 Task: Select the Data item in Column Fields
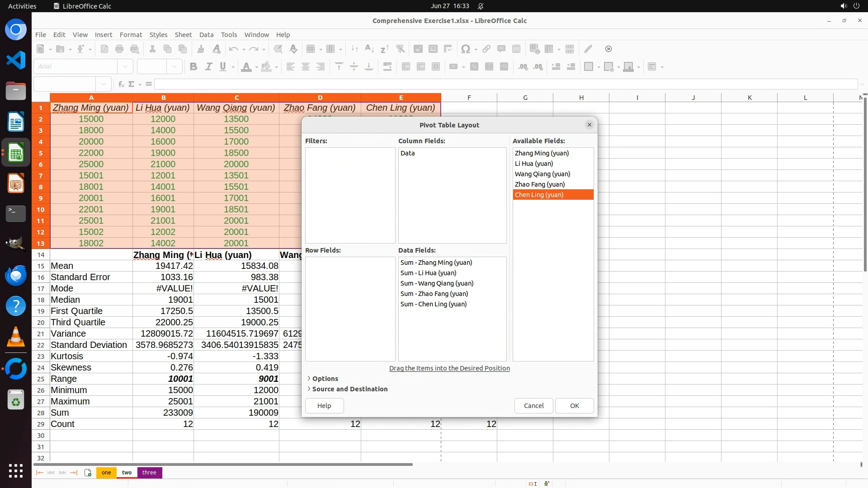pos(407,153)
